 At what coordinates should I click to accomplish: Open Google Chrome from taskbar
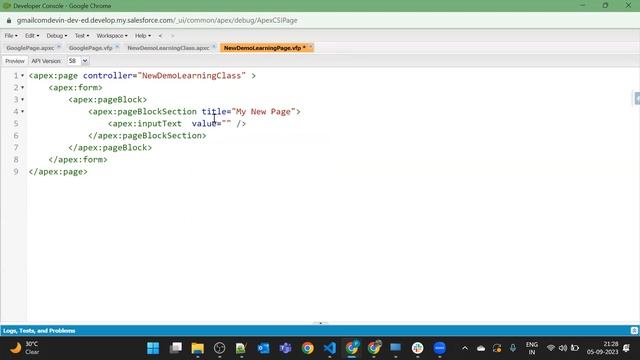[x=307, y=348]
